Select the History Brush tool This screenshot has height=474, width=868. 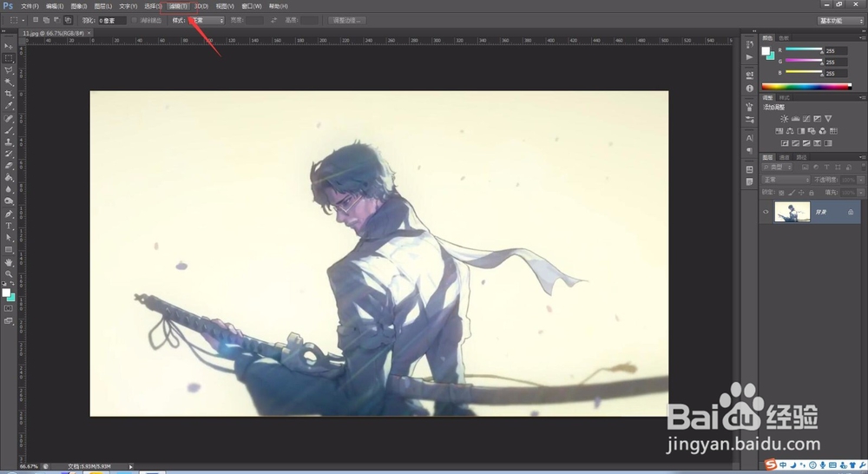[9, 154]
